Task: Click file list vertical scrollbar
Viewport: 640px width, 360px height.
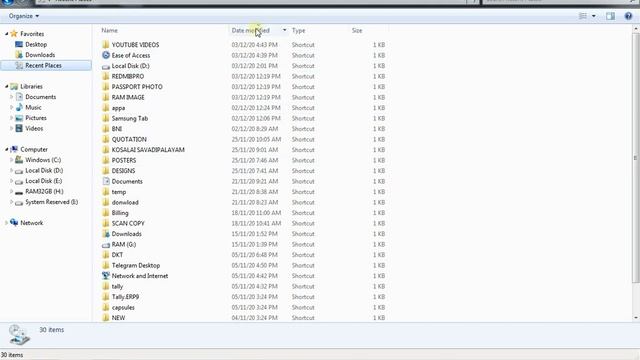Action: pos(636,157)
